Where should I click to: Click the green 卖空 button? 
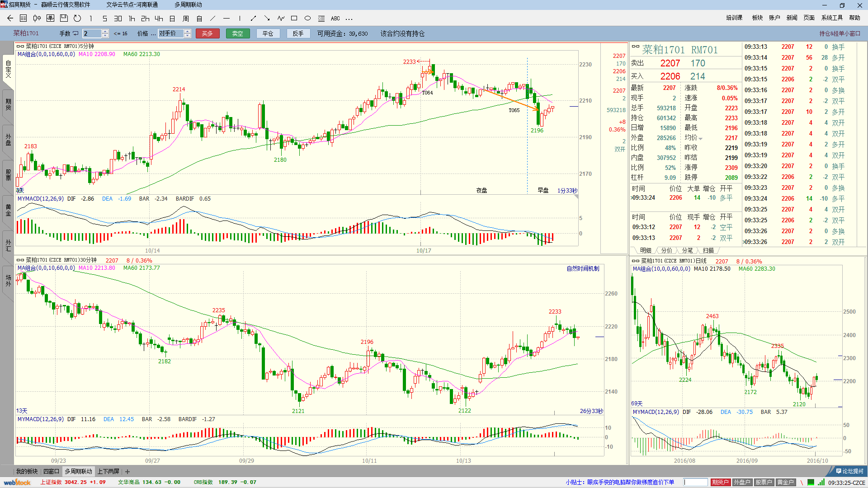point(238,33)
